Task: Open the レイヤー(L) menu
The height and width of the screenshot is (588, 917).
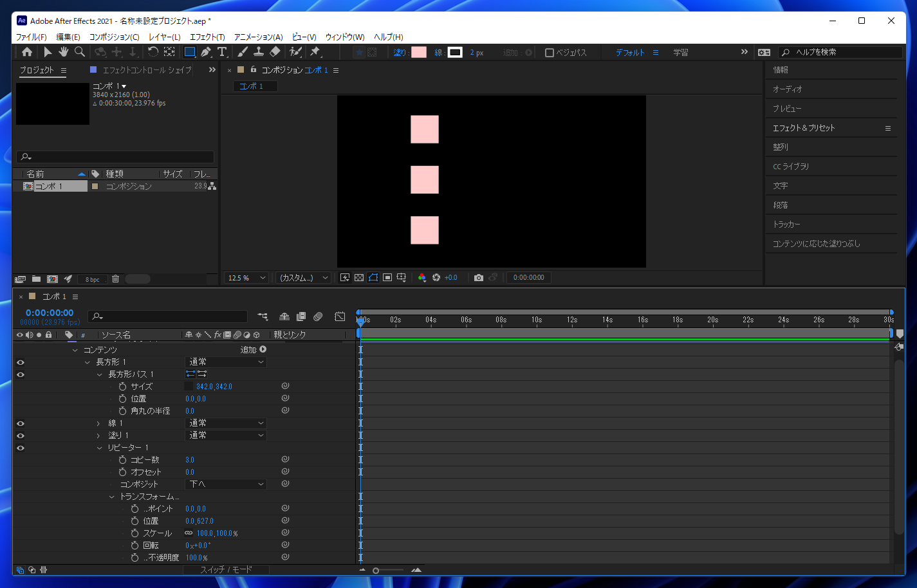Action: (x=165, y=37)
